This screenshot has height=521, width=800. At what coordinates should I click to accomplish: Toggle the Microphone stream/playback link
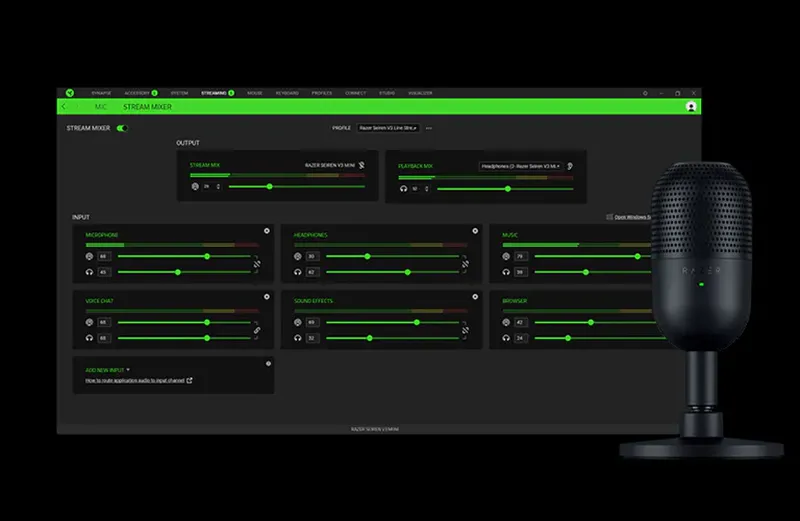pos(256,264)
